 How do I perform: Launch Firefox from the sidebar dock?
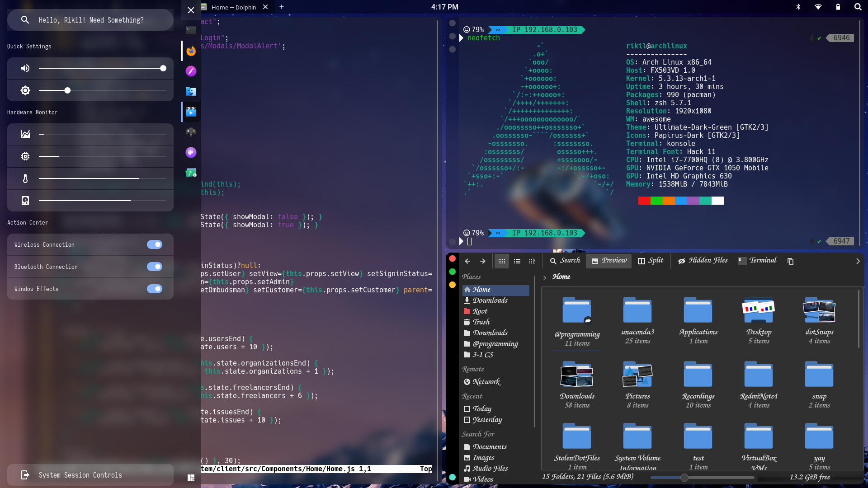(x=191, y=51)
